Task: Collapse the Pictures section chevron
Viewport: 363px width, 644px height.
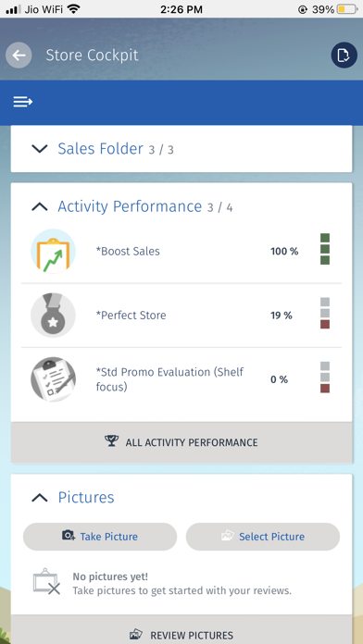Action: click(40, 498)
